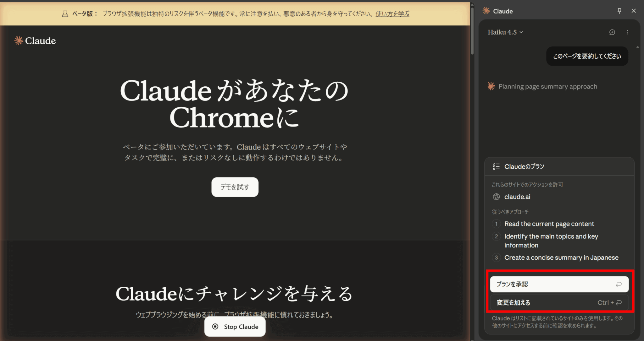Click the Claude logo in page header

coord(35,41)
